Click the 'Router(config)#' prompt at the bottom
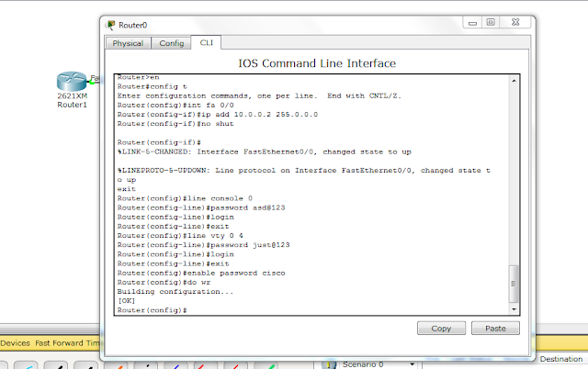This screenshot has width=588, height=369. click(152, 310)
